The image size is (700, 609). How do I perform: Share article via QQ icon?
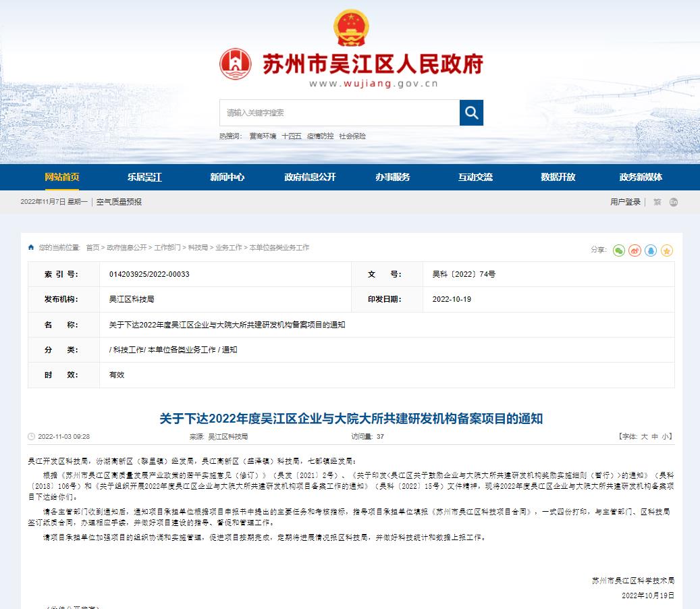click(651, 250)
